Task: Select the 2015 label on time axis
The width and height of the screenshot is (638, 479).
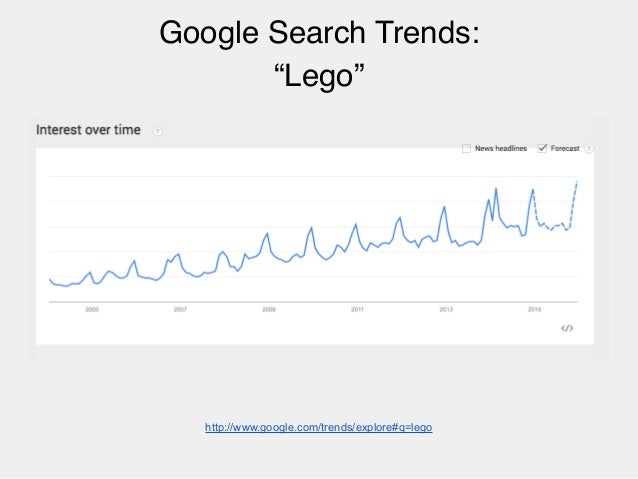Action: tap(534, 310)
